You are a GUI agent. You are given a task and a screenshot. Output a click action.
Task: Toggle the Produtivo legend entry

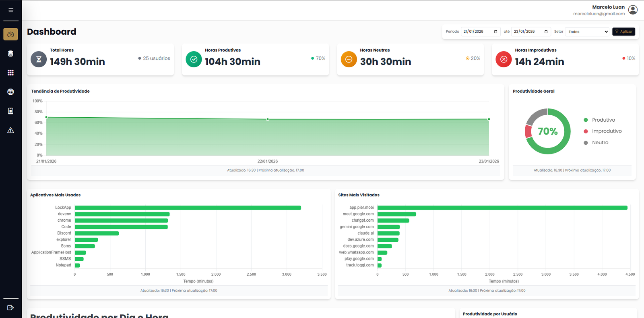pos(603,120)
